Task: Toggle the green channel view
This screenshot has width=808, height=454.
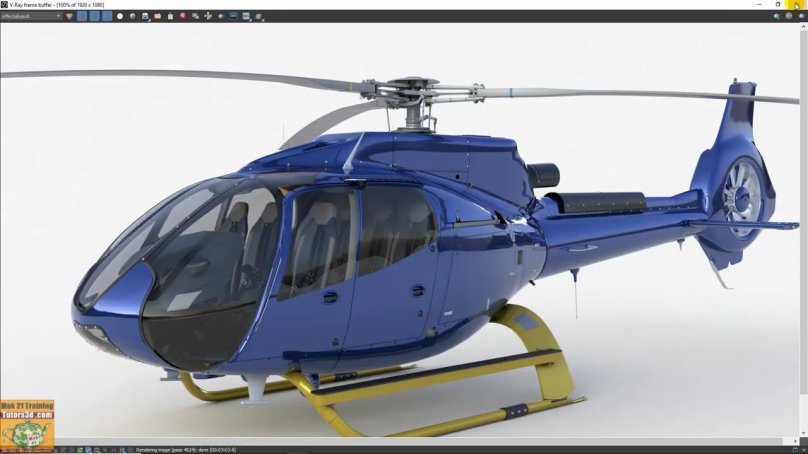Action: pos(95,17)
